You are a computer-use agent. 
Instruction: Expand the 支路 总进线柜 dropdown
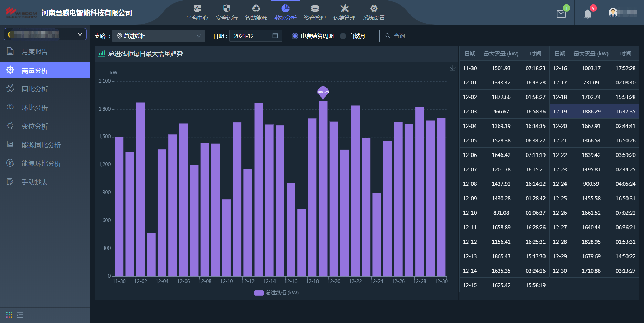(x=159, y=36)
